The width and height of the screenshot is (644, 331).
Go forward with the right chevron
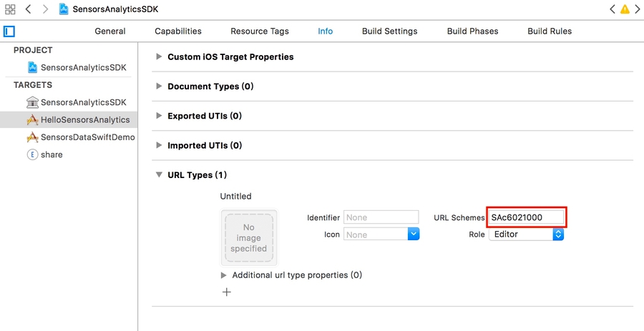(x=45, y=9)
